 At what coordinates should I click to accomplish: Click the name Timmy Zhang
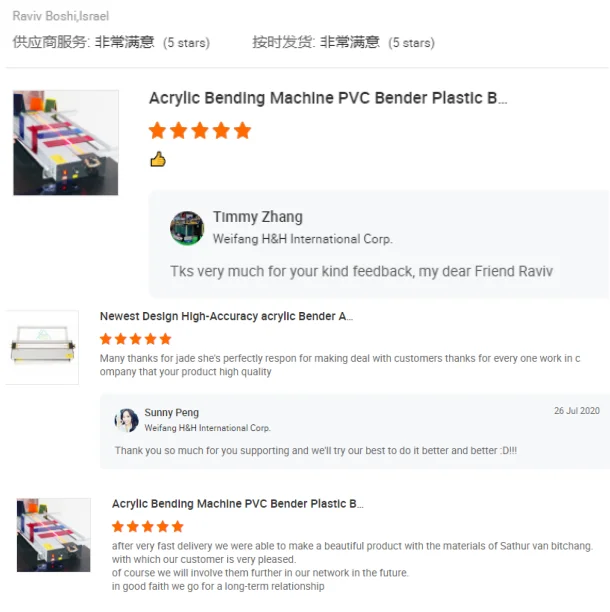coord(258,217)
